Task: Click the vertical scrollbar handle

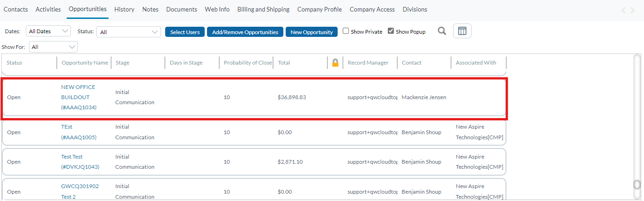Action: tap(637, 184)
